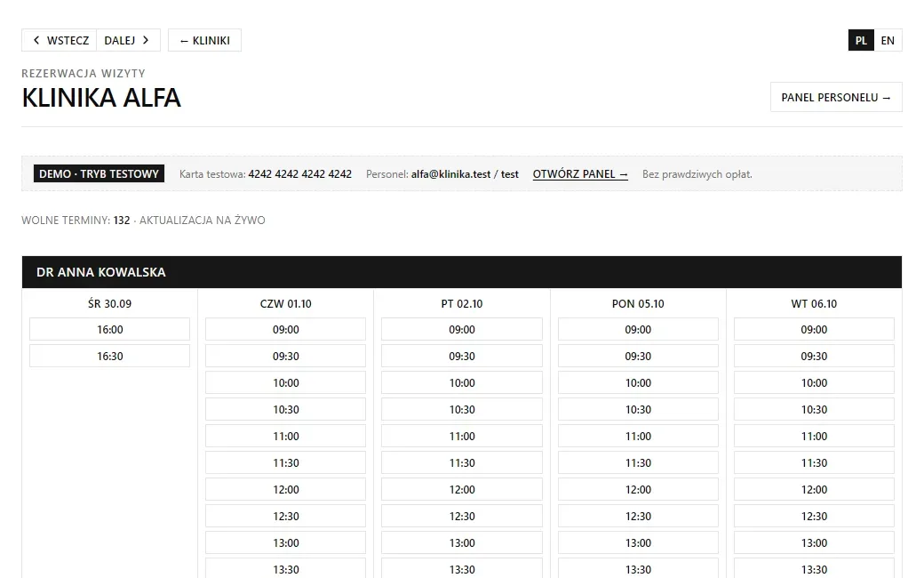The height and width of the screenshot is (578, 924).
Task: Reserve 09:30 on WT 06.10
Action: coord(814,356)
